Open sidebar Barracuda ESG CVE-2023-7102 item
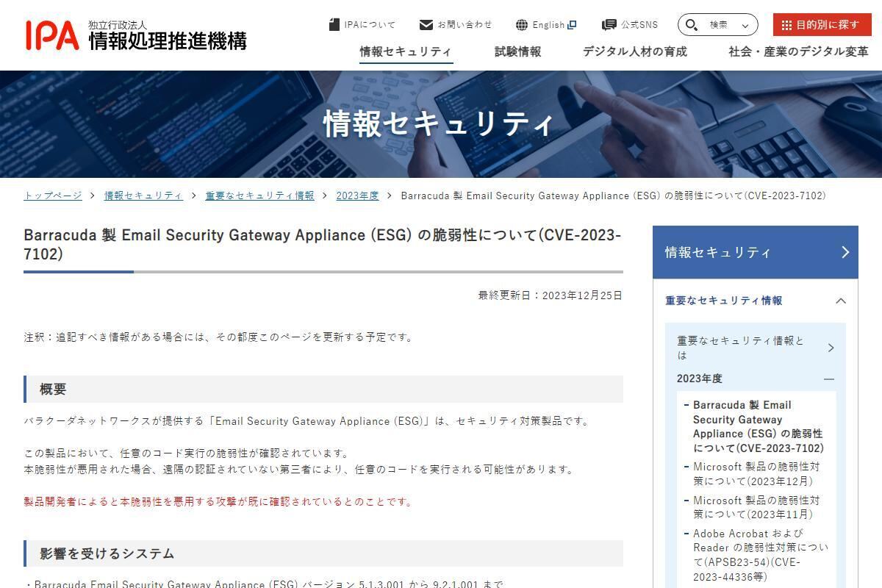 coord(758,426)
